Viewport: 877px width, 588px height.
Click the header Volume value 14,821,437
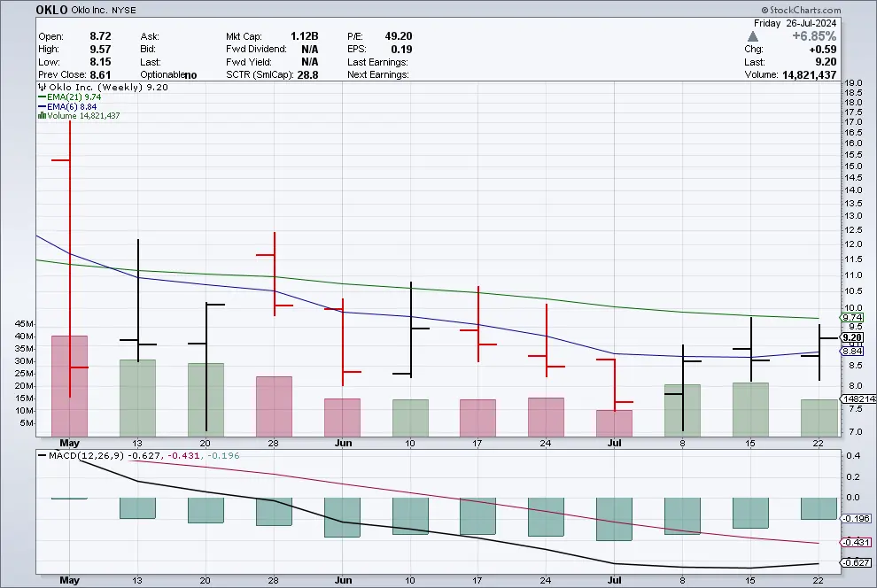[x=810, y=74]
